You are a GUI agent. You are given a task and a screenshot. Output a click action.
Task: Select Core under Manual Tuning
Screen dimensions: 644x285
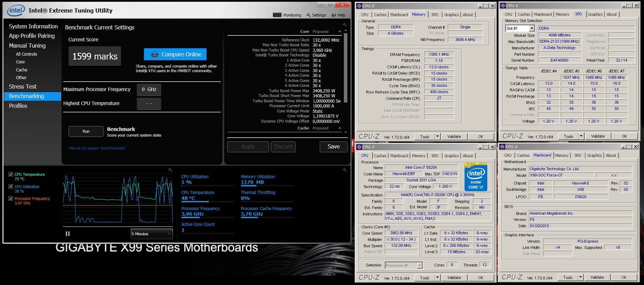20,62
